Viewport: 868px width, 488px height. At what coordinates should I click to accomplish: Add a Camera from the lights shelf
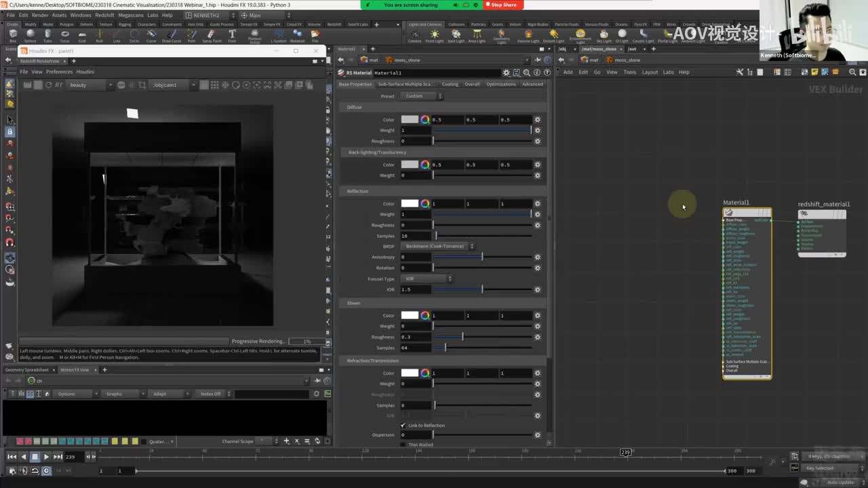click(414, 35)
